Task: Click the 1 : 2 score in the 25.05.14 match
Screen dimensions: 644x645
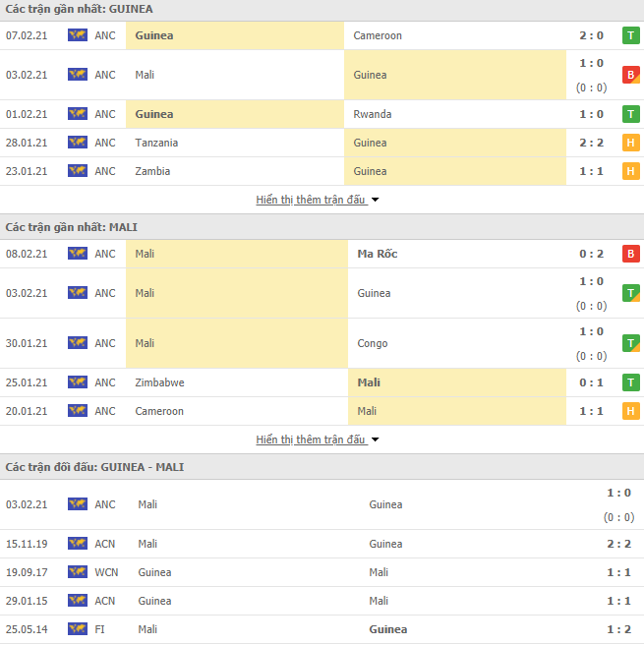Action: [x=618, y=629]
